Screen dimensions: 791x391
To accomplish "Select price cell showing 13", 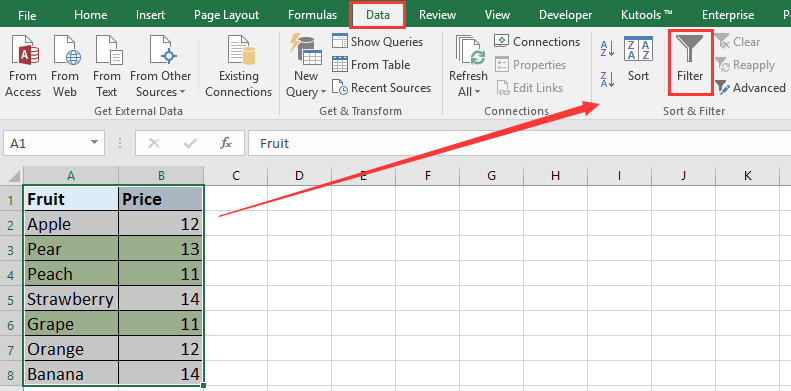I will [x=161, y=249].
